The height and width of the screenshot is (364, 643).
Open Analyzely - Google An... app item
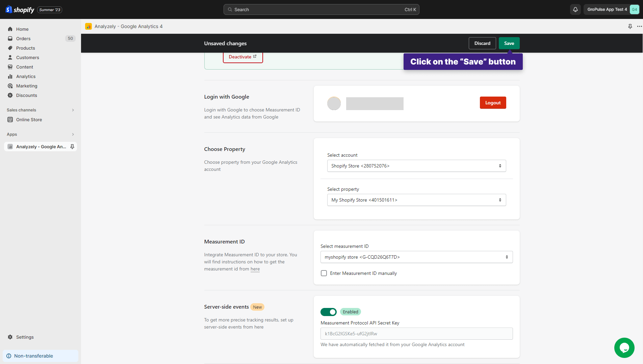pyautogui.click(x=41, y=147)
